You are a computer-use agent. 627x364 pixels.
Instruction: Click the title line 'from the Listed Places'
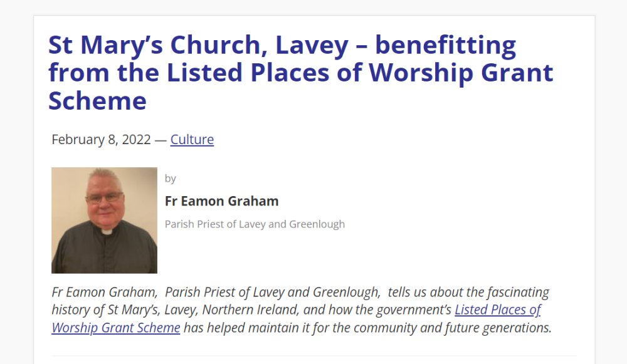189,72
